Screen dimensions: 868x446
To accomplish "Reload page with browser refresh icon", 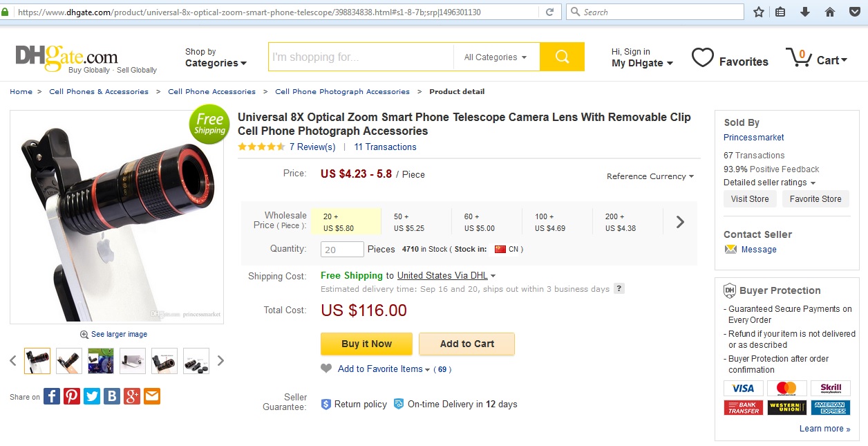I will [x=550, y=12].
